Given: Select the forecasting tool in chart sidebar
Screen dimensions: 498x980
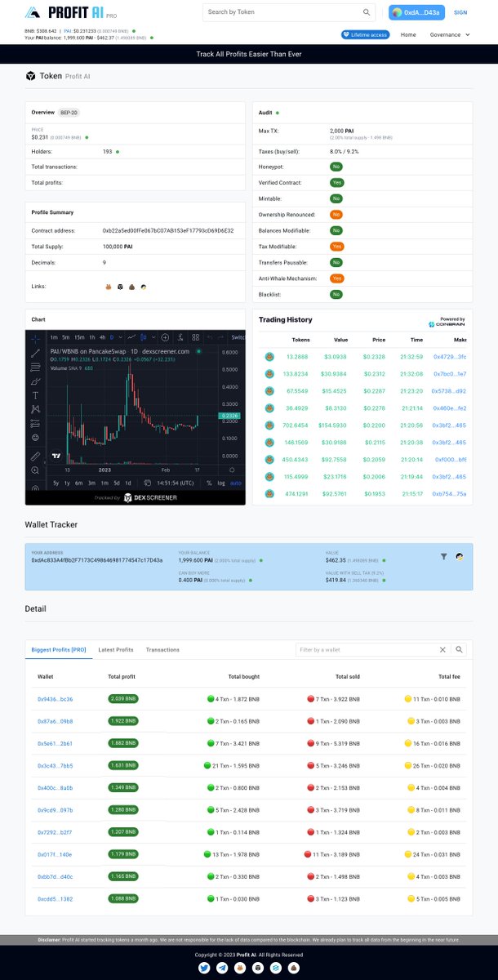Looking at the screenshot, I should pos(35,423).
